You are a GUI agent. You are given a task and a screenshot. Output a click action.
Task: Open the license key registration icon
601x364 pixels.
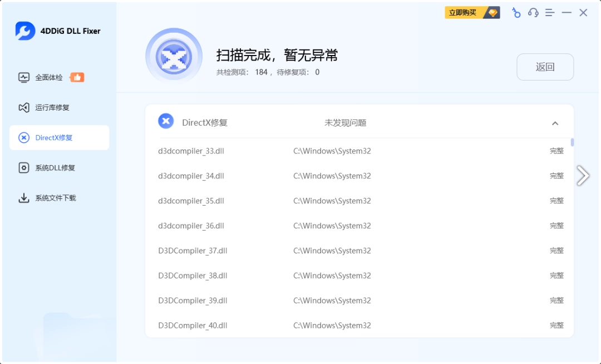pos(515,12)
